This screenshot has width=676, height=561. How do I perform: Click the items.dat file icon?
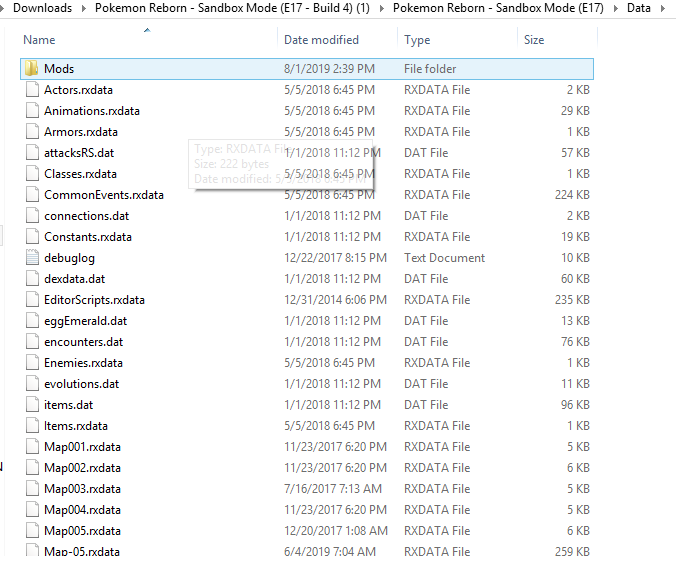[31, 405]
